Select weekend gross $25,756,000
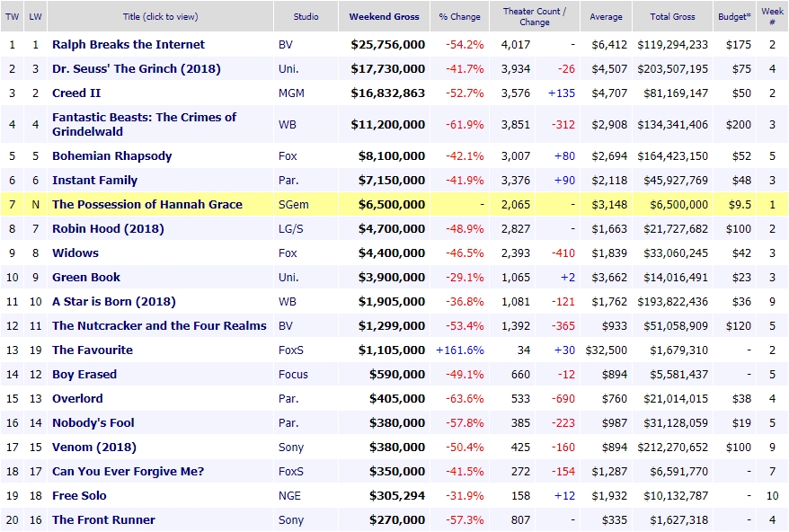The image size is (789, 532). coord(388,44)
